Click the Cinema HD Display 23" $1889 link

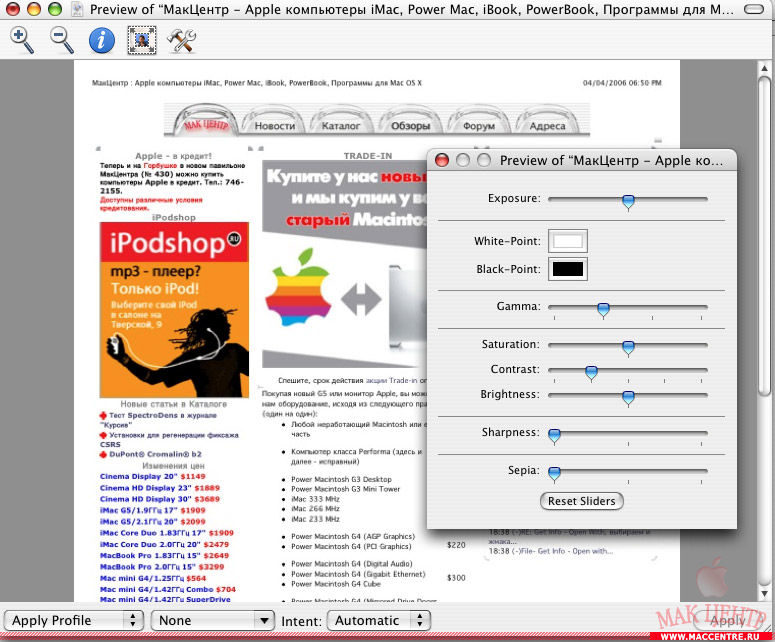coord(160,488)
